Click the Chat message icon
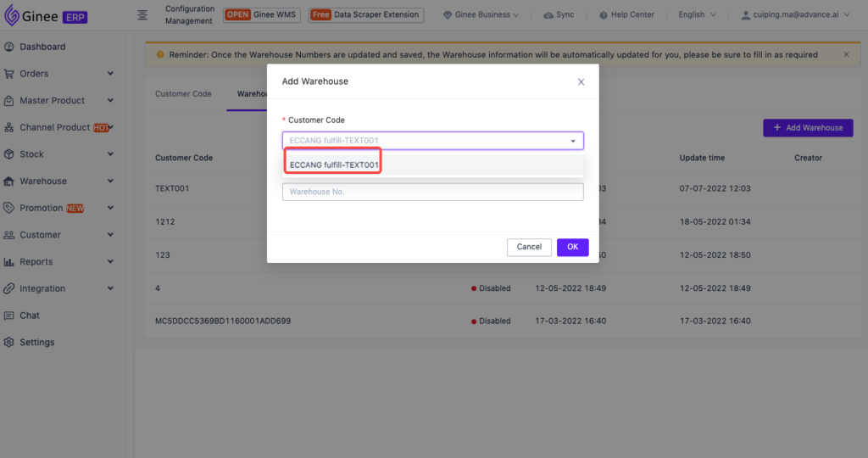The image size is (868, 458). (x=8, y=316)
